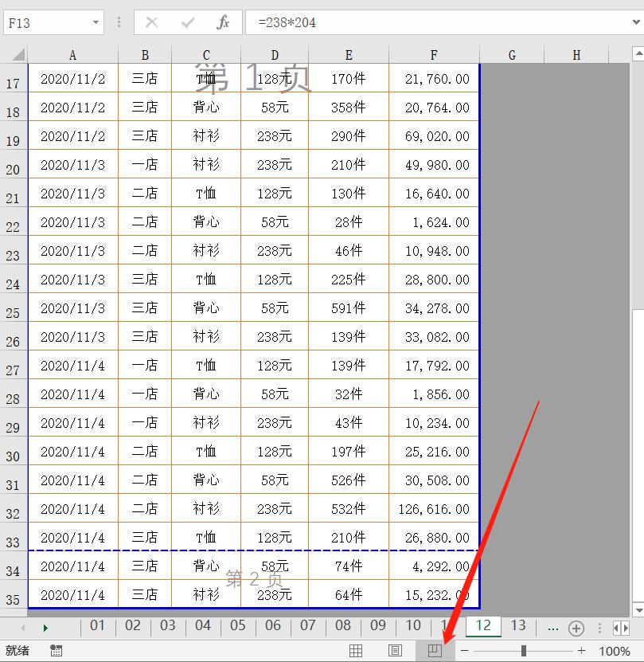Select column E header
644x662 pixels.
(349, 55)
